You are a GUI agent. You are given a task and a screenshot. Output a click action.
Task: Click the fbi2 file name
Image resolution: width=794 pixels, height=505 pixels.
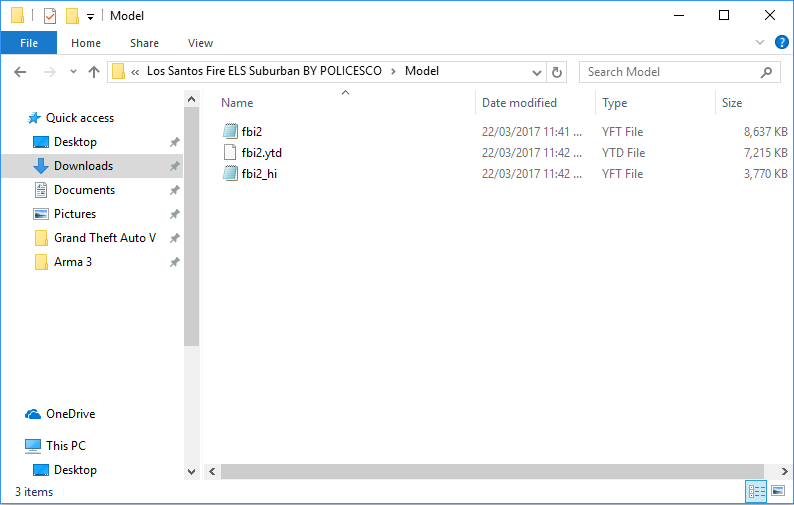(252, 132)
